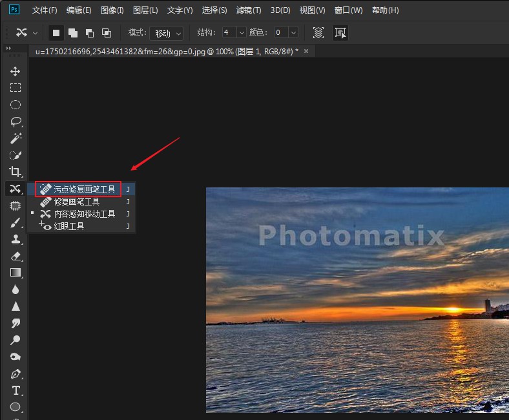Expand the 颜色 value dropdown
The image size is (509, 420).
(x=293, y=32)
